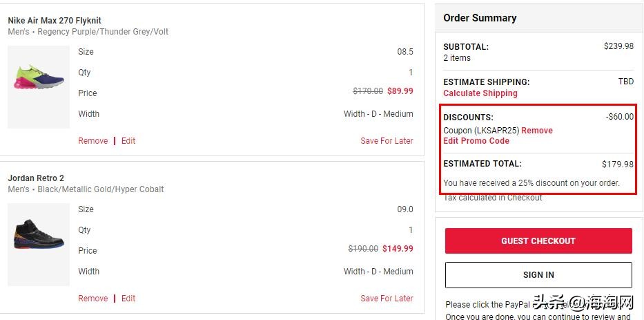Open the Jordan Retro 2 product title

(x=36, y=178)
